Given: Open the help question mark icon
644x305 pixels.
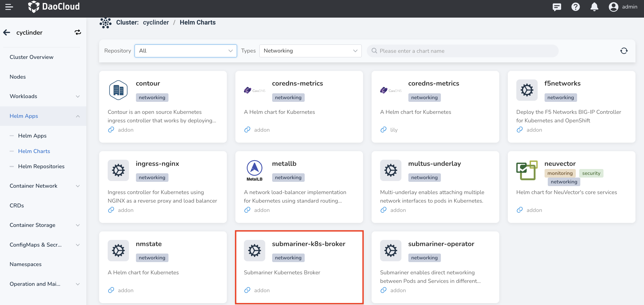Looking at the screenshot, I should [575, 7].
